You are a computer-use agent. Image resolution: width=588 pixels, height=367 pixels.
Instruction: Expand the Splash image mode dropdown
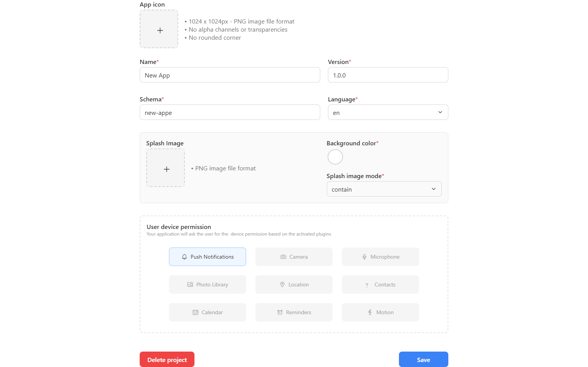point(384,189)
